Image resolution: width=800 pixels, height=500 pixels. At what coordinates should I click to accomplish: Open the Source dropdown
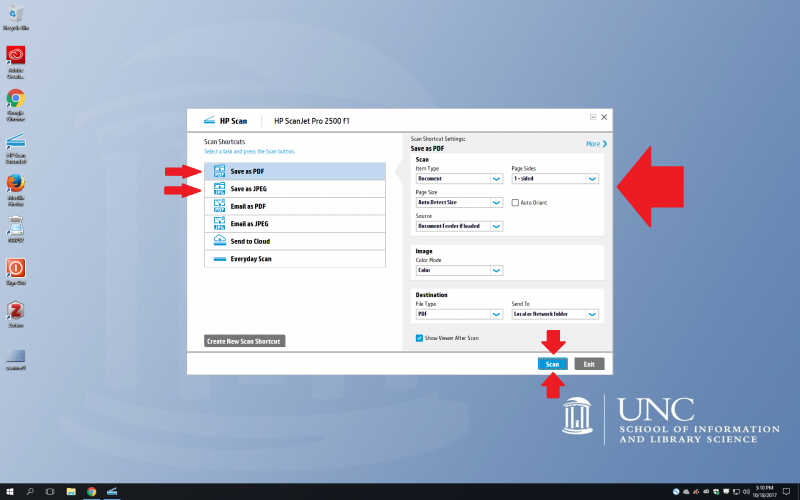[459, 226]
